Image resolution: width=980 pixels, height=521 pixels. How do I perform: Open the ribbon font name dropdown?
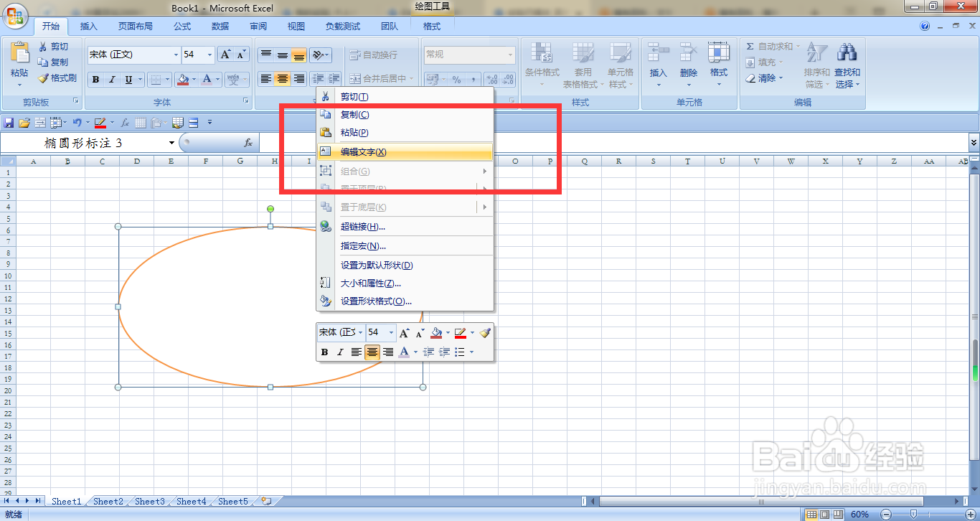(176, 55)
